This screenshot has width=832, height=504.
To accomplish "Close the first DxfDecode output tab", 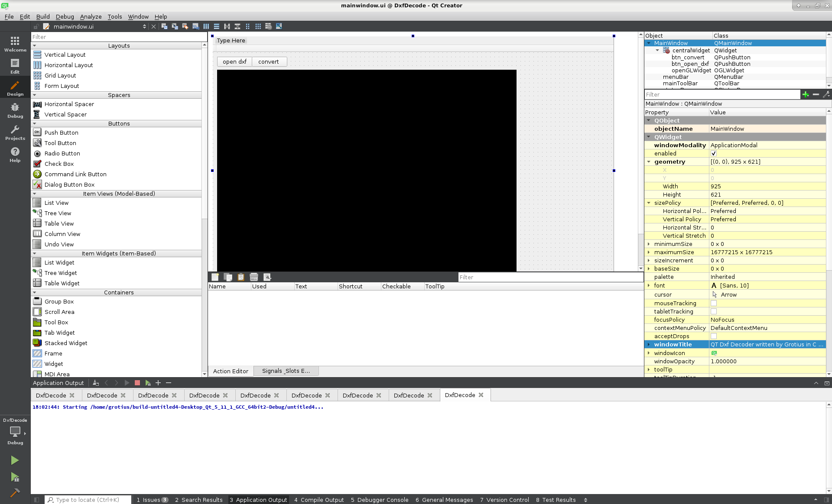I will [72, 395].
